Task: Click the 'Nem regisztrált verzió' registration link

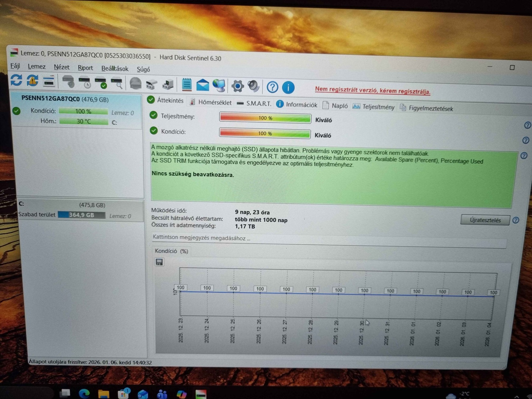Action: click(373, 90)
